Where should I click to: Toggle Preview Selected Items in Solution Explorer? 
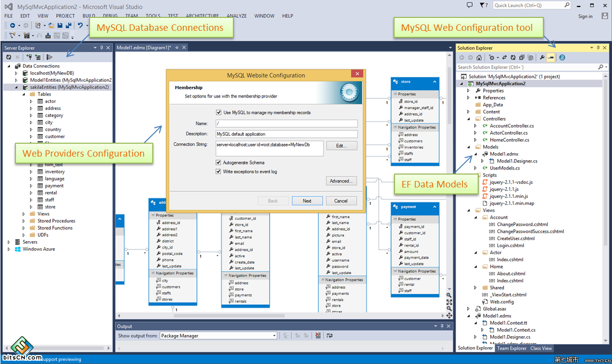pos(550,58)
